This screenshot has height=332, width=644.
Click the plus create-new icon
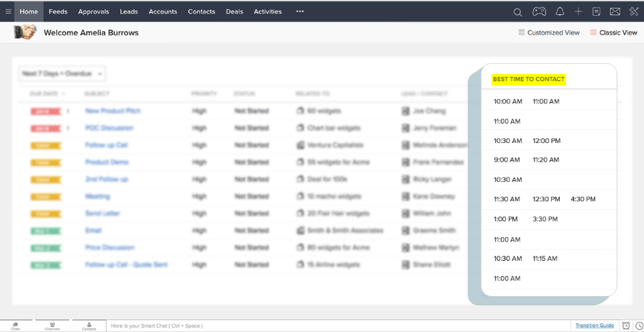point(579,11)
